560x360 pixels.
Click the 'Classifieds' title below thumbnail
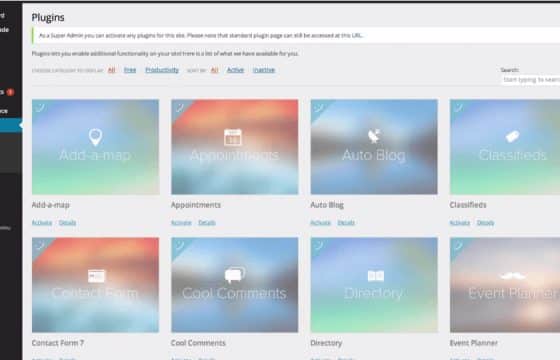point(468,205)
